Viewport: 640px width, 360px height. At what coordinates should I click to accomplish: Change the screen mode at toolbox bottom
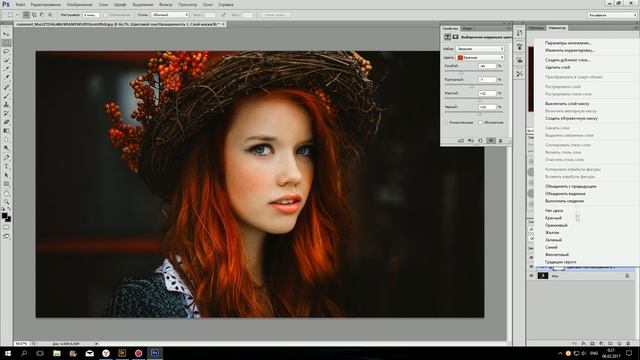click(x=6, y=236)
